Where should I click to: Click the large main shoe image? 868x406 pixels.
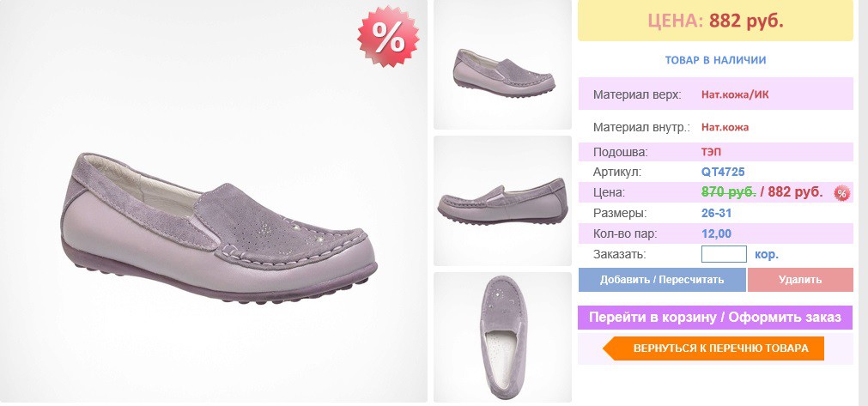pyautogui.click(x=214, y=201)
